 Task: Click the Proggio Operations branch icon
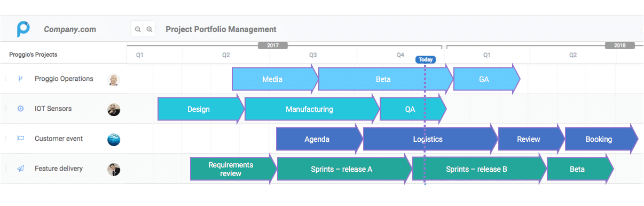pyautogui.click(x=20, y=79)
